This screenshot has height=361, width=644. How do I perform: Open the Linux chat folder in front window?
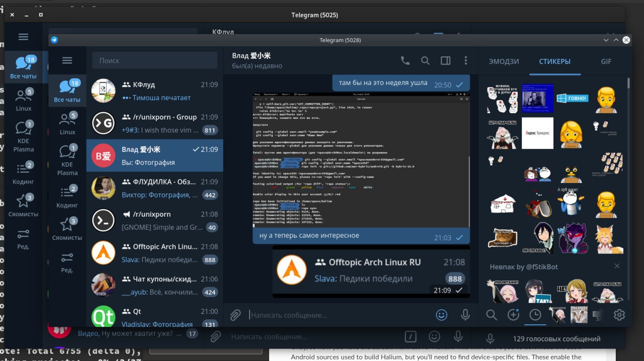67,123
